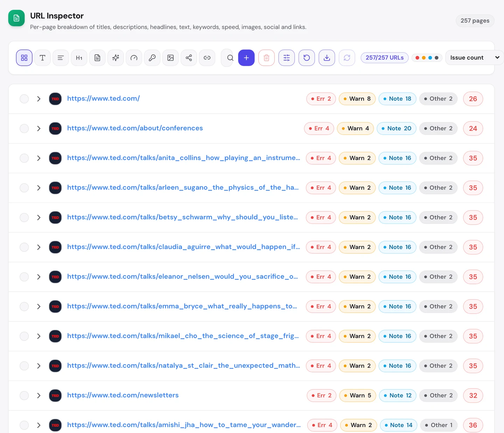Expand the claudia_aguirre talk row chevron
The image size is (504, 433).
point(39,247)
